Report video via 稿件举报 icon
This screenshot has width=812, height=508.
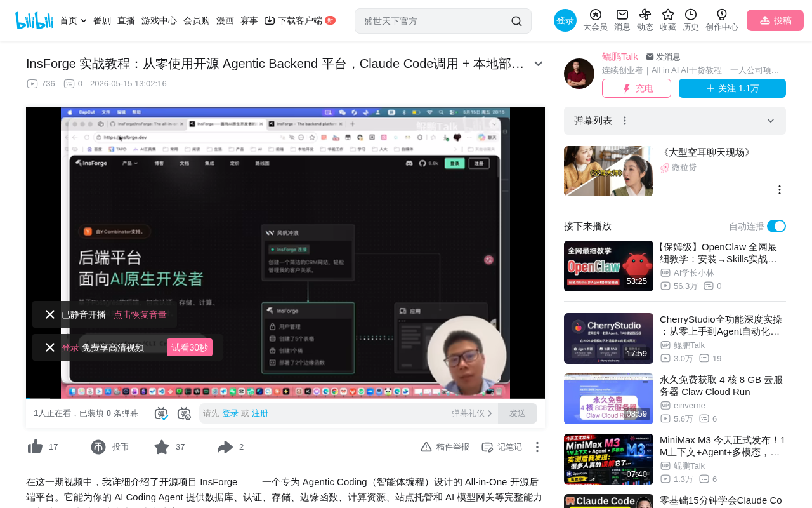[x=426, y=447]
